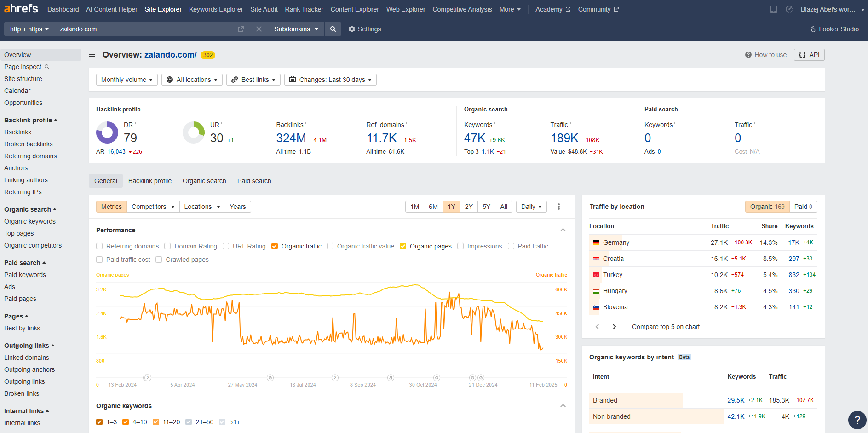Open Changes: Last 30 days dropdown

pyautogui.click(x=330, y=80)
